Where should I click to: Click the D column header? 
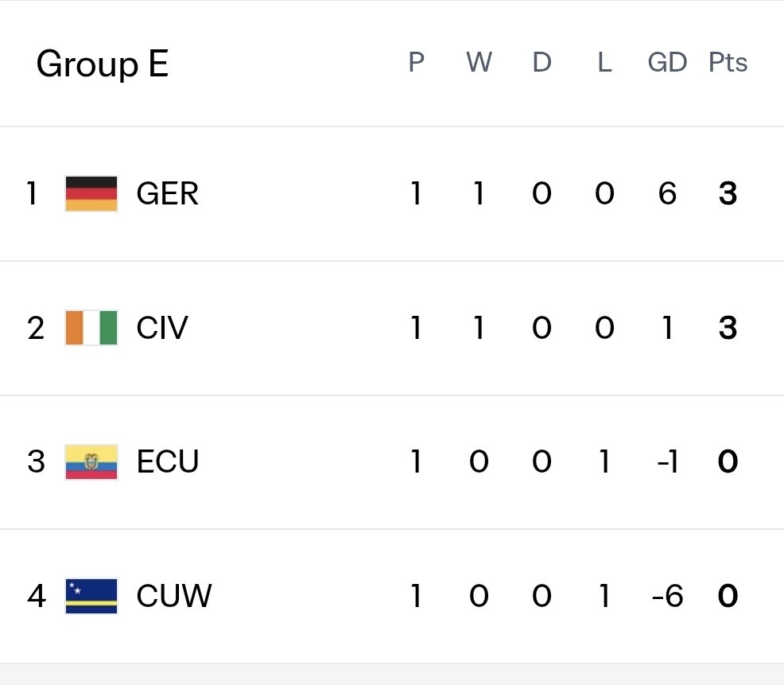542,63
